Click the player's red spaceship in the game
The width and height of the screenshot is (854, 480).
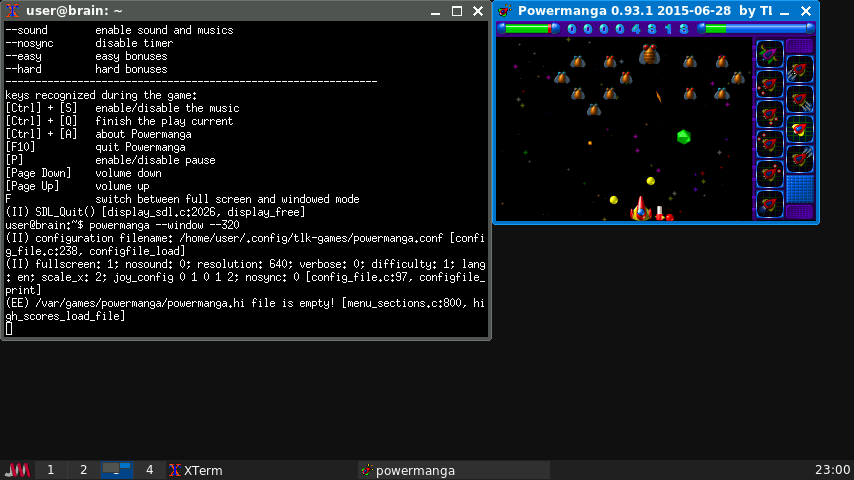[x=640, y=209]
